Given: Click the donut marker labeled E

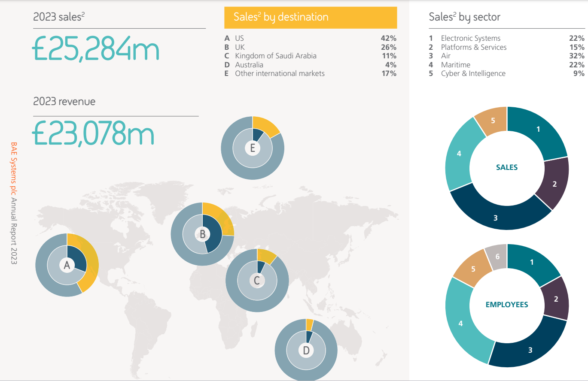Looking at the screenshot, I should point(253,148).
